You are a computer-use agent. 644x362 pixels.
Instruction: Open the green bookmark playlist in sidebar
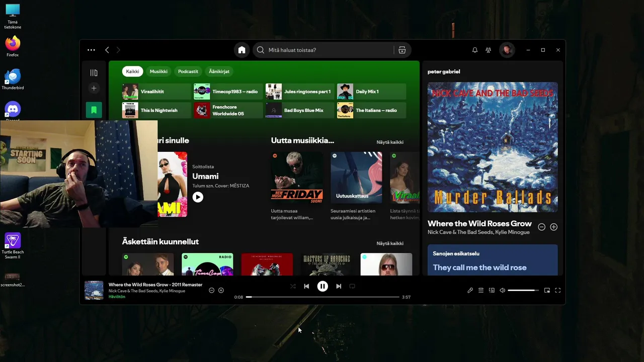click(94, 110)
